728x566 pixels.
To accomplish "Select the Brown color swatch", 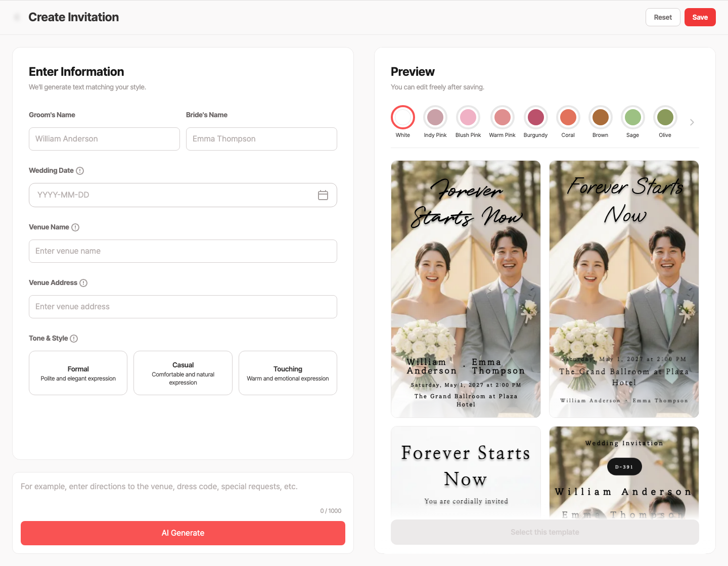I will pos(601,117).
